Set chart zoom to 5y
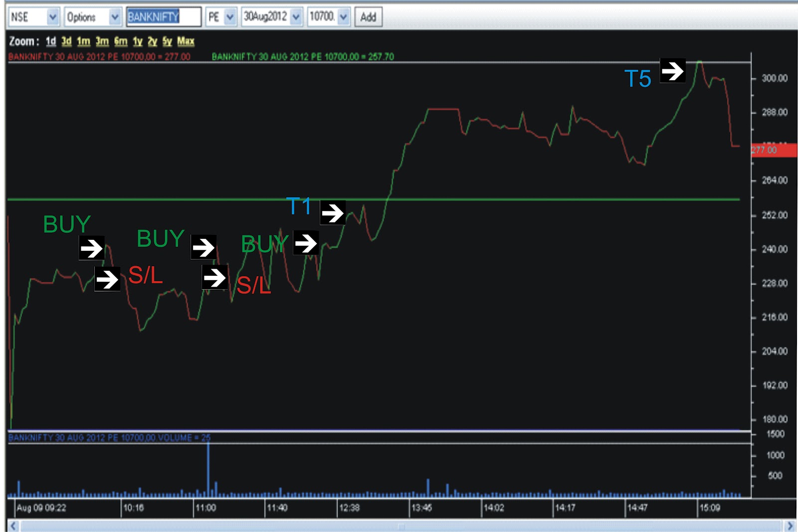 tap(167, 41)
